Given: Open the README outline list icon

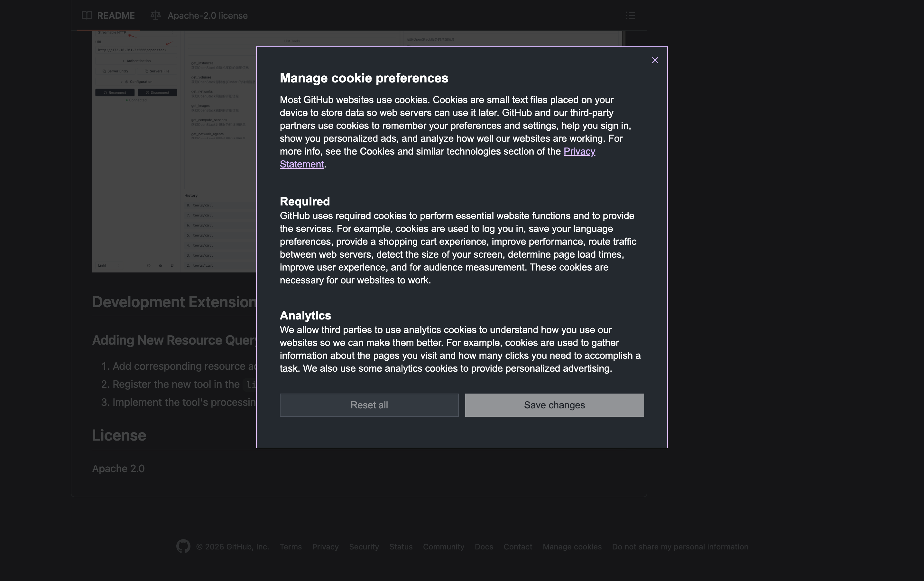Looking at the screenshot, I should pos(630,15).
